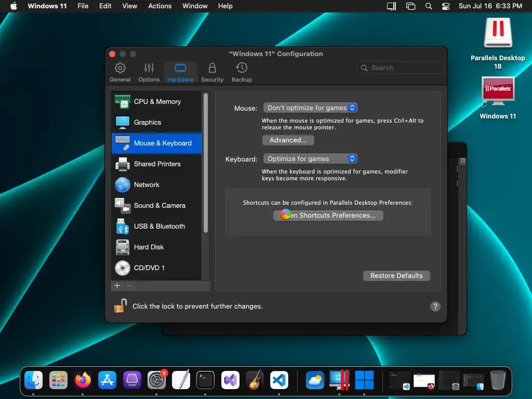The height and width of the screenshot is (399, 532).
Task: Select CD/DVD 1 hardware item
Action: point(157,268)
